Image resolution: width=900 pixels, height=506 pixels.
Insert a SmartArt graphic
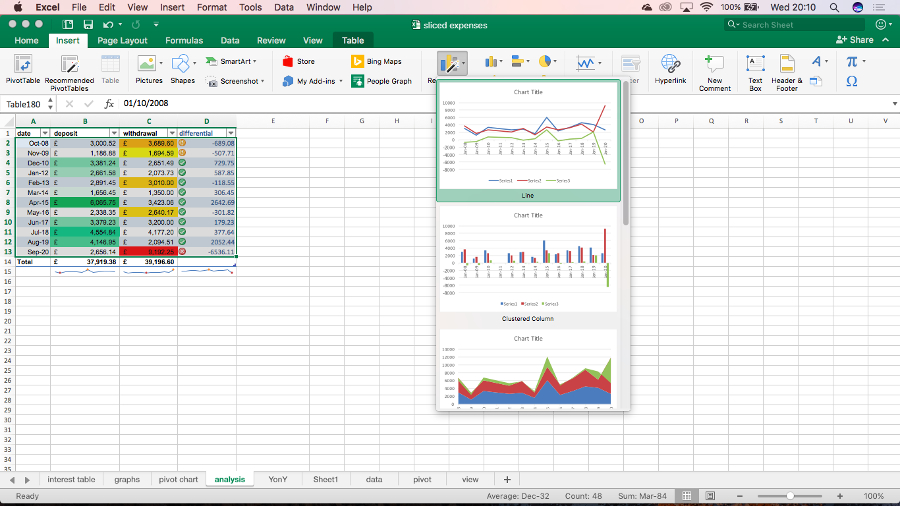click(231, 61)
